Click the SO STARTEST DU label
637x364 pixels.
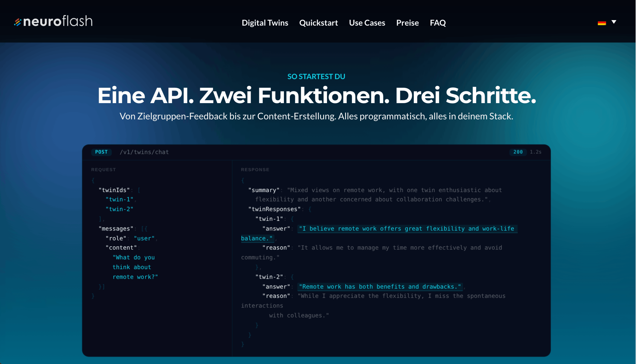tap(316, 76)
